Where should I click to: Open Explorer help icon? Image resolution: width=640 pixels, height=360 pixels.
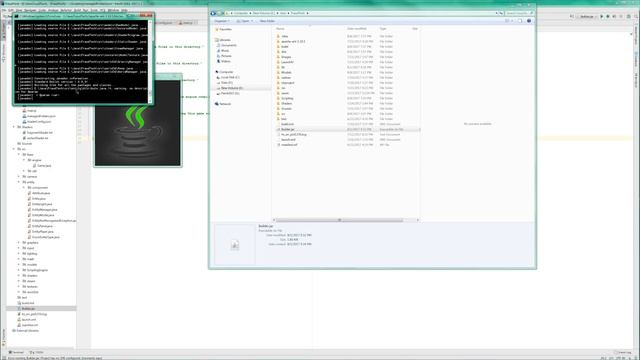pyautogui.click(x=529, y=21)
